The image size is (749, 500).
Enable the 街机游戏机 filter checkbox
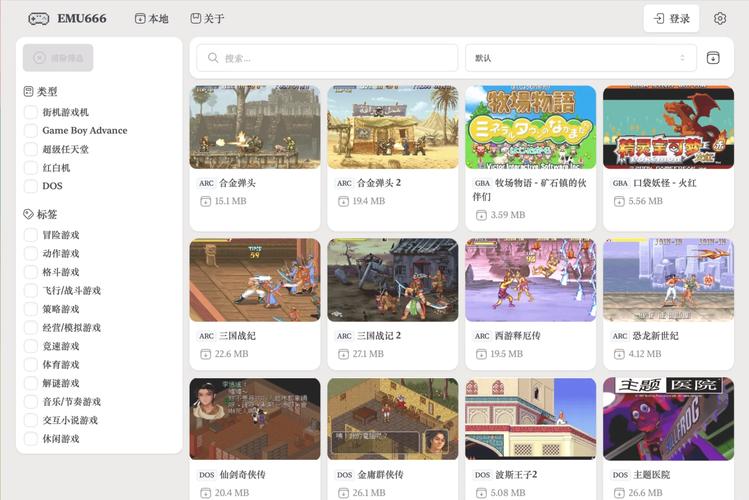[x=31, y=112]
